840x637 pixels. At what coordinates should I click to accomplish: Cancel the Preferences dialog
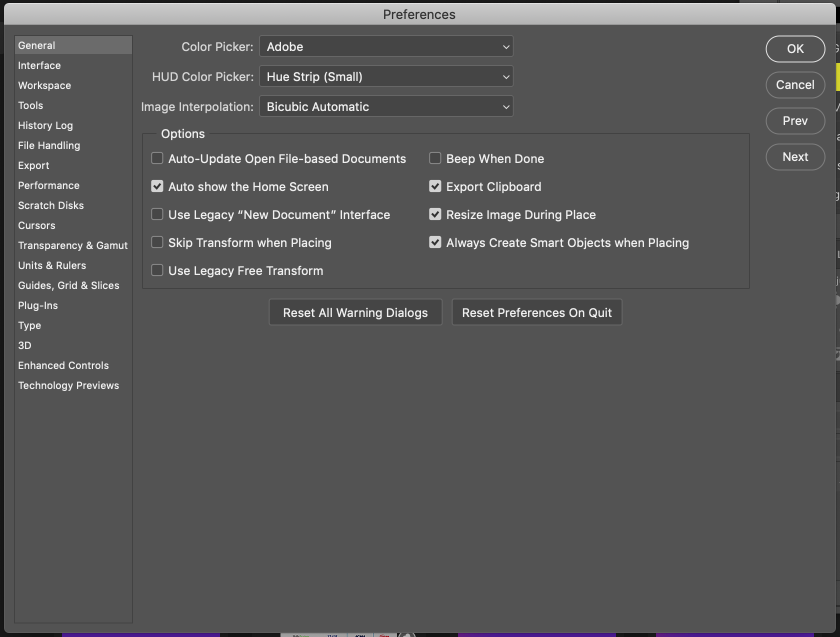click(795, 85)
